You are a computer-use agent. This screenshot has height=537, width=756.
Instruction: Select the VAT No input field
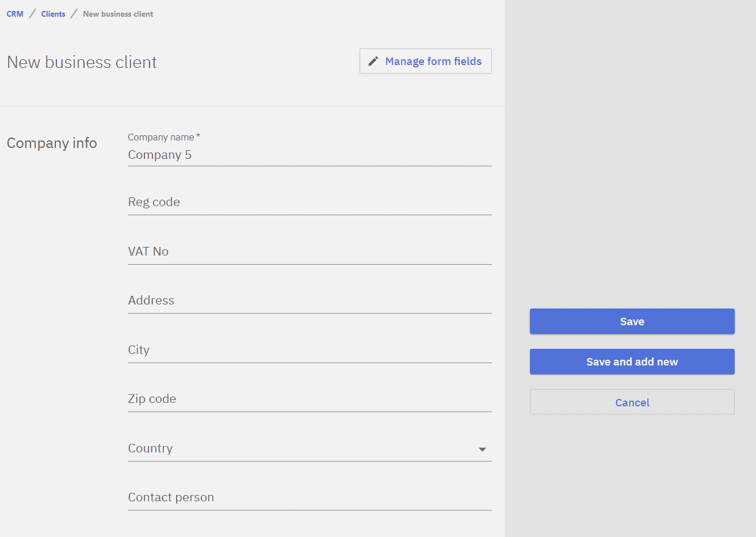[x=310, y=252]
